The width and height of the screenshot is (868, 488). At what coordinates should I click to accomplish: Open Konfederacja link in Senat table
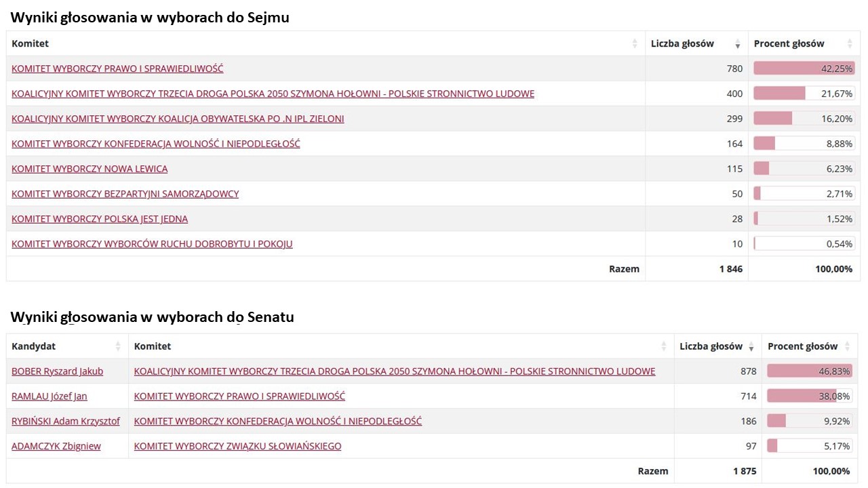tap(278, 422)
